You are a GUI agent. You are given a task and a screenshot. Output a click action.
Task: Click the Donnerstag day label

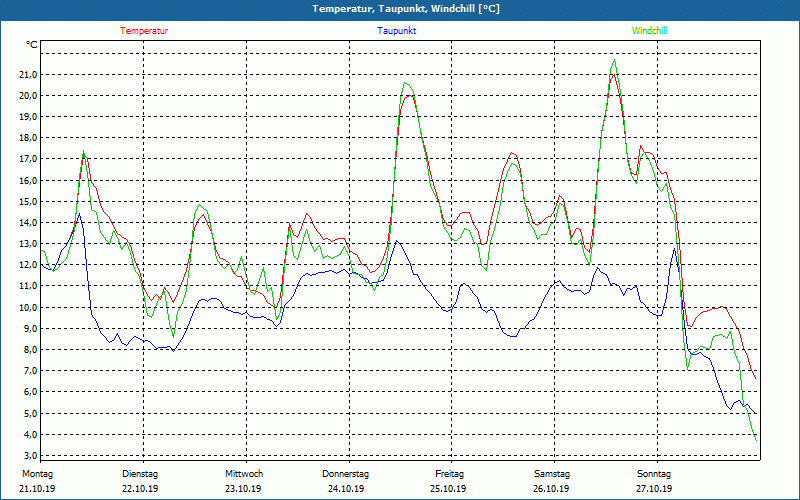click(345, 474)
